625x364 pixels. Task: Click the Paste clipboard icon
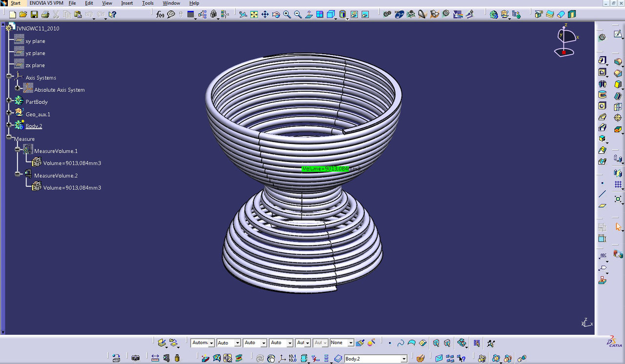pyautogui.click(x=79, y=15)
